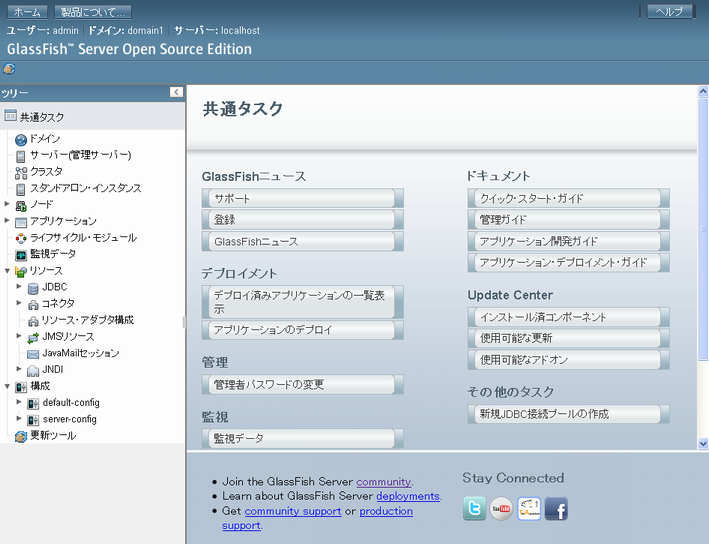Expand the ノード tree node
This screenshot has width=709, height=544.
pos(7,204)
